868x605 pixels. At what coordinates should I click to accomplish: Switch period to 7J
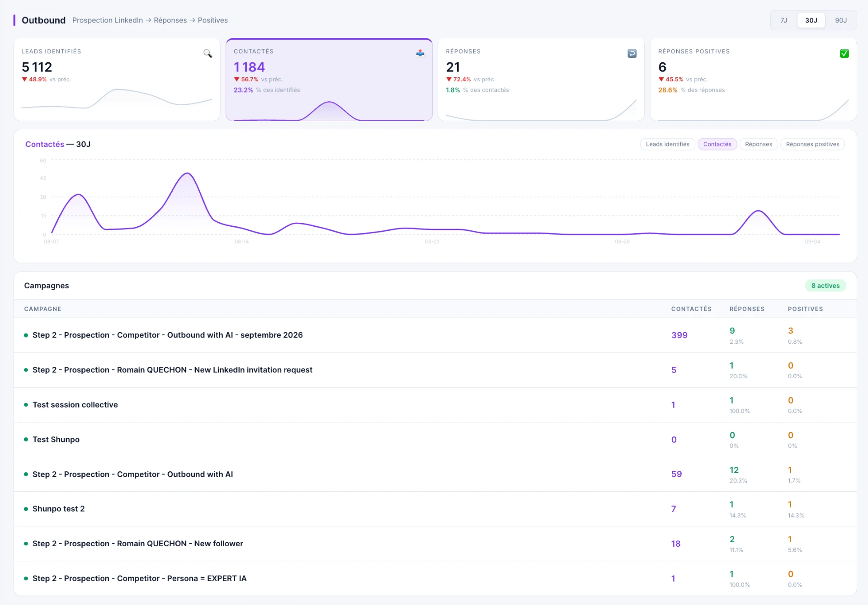coord(783,20)
